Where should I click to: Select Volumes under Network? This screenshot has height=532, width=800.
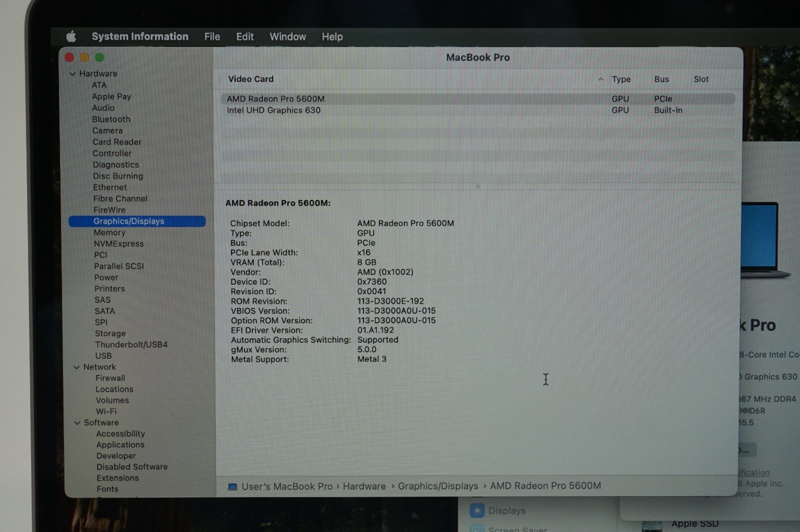pyautogui.click(x=112, y=400)
